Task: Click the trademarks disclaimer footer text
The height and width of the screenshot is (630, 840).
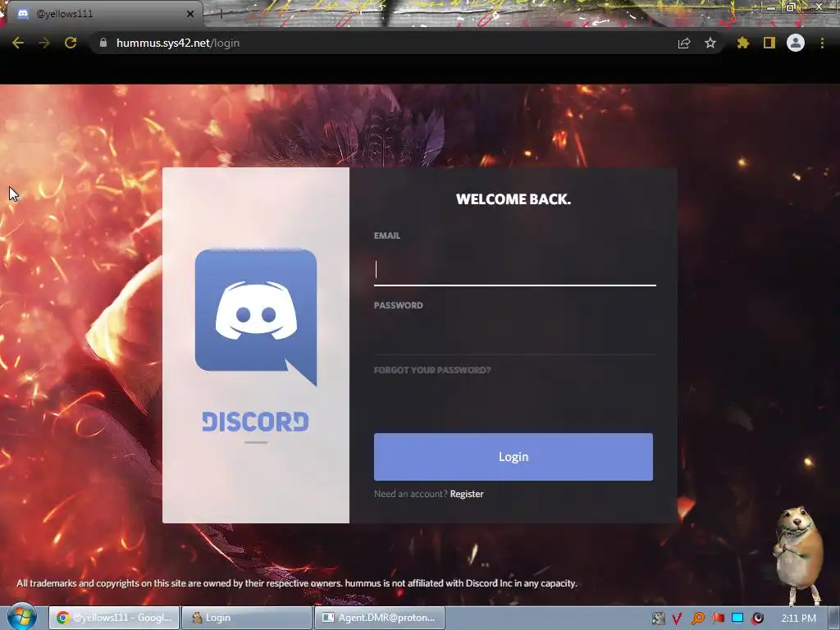Action: click(x=297, y=583)
